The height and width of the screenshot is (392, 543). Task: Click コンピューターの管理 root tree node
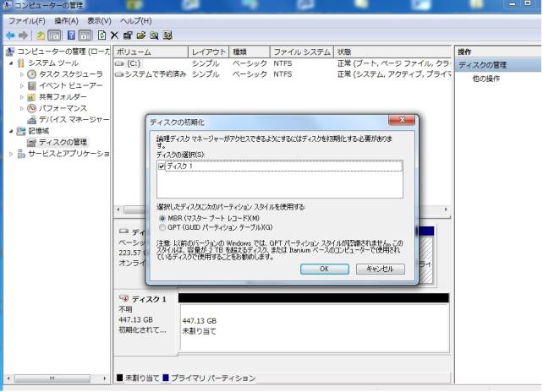coord(63,52)
